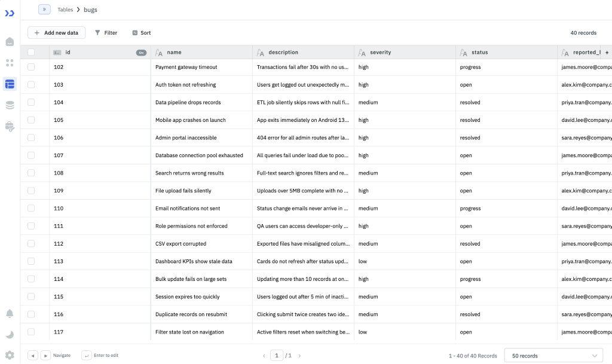Select cell 'CSV export corrupted'
The height and width of the screenshot is (364, 612).
tap(201, 243)
